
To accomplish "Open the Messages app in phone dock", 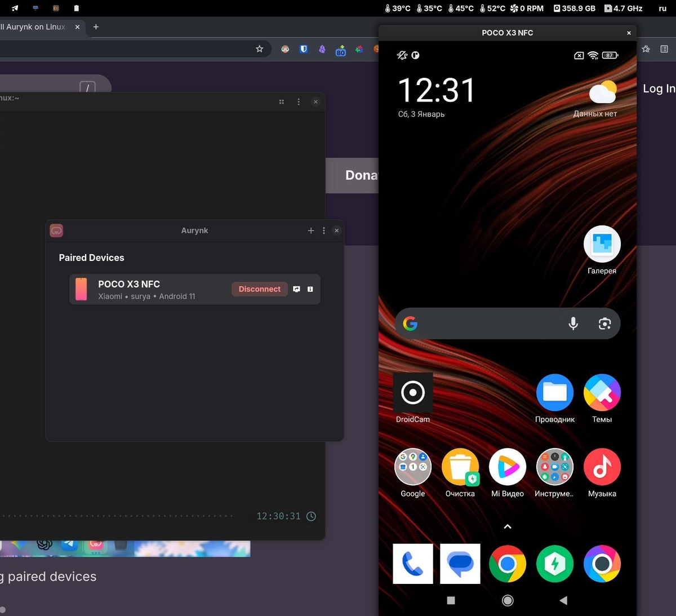I will click(x=460, y=564).
